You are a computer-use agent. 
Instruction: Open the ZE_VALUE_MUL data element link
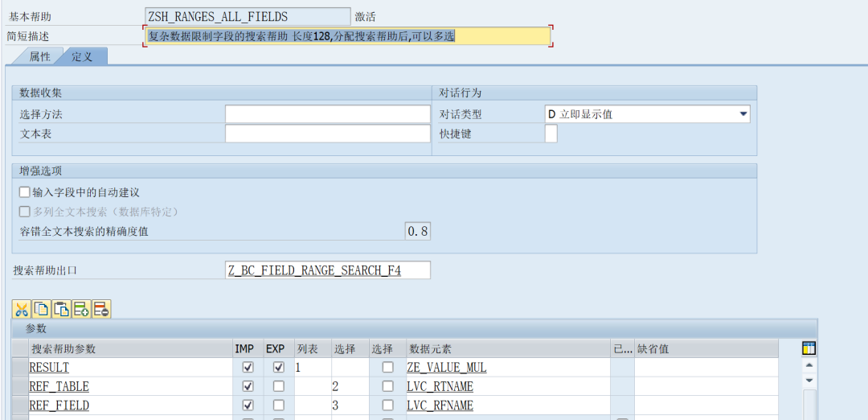click(447, 368)
